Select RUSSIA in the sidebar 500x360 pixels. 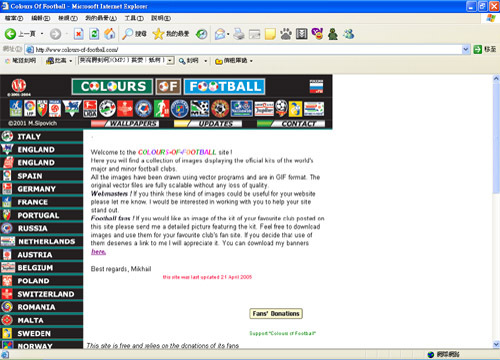click(41, 228)
